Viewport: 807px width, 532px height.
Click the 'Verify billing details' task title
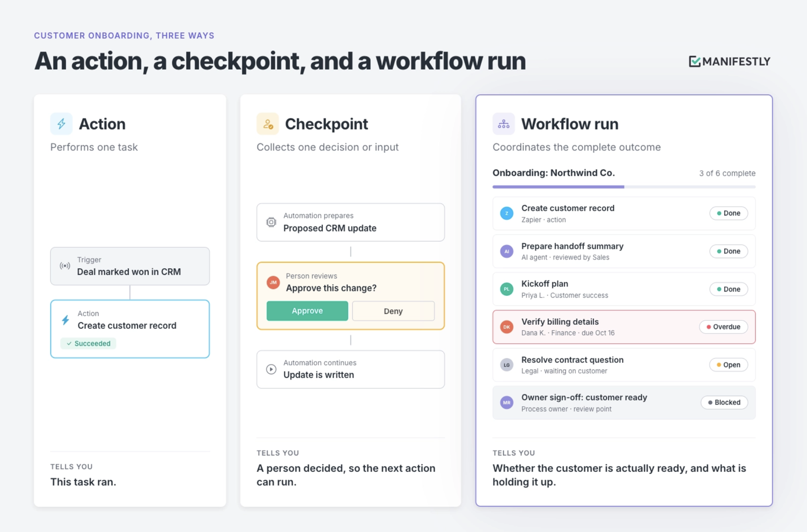pyautogui.click(x=560, y=322)
